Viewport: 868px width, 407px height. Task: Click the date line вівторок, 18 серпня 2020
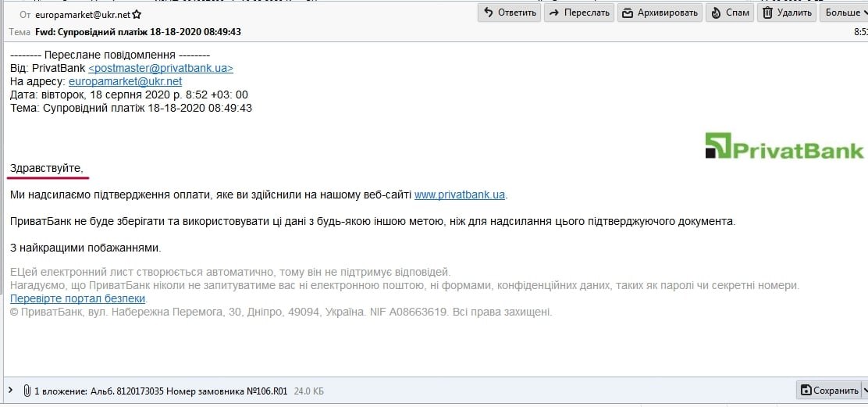(x=129, y=95)
